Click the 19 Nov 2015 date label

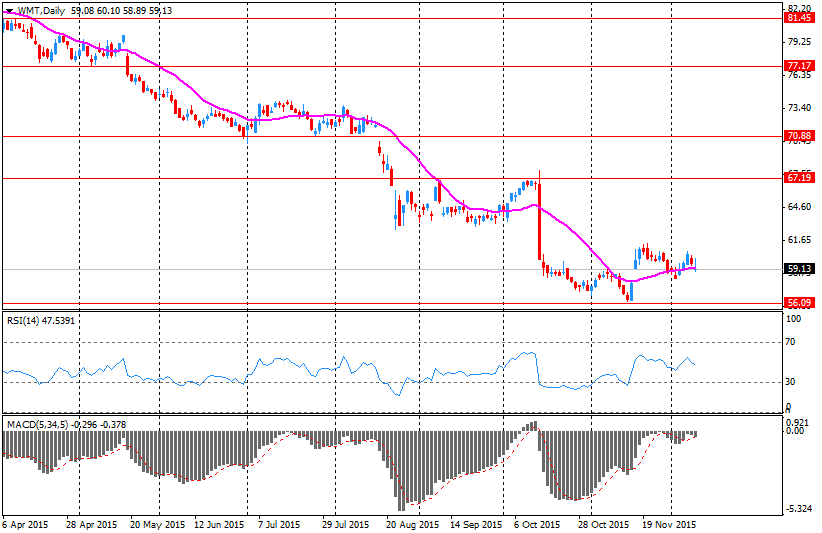pyautogui.click(x=668, y=525)
